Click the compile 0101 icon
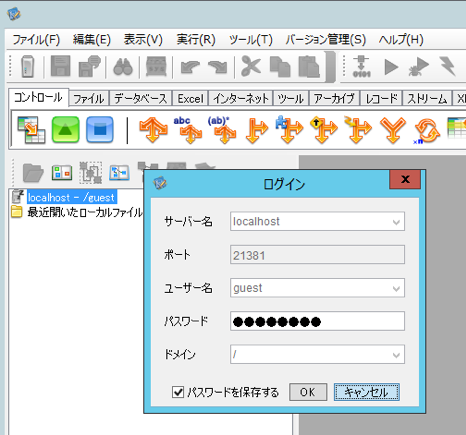This screenshot has width=466, height=435. click(362, 66)
